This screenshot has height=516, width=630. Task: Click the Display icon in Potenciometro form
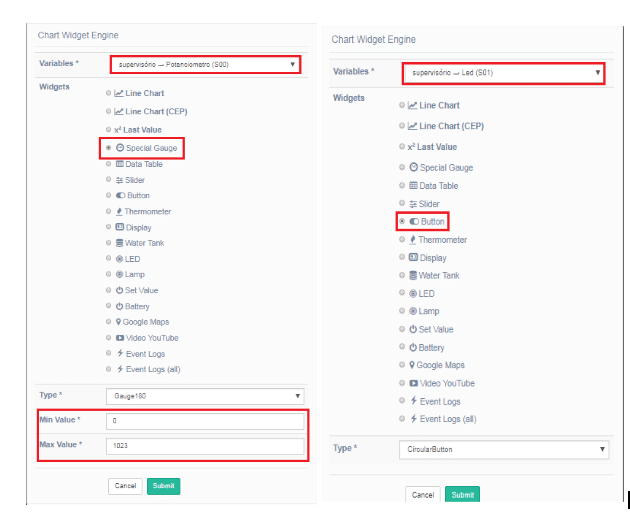pos(119,227)
